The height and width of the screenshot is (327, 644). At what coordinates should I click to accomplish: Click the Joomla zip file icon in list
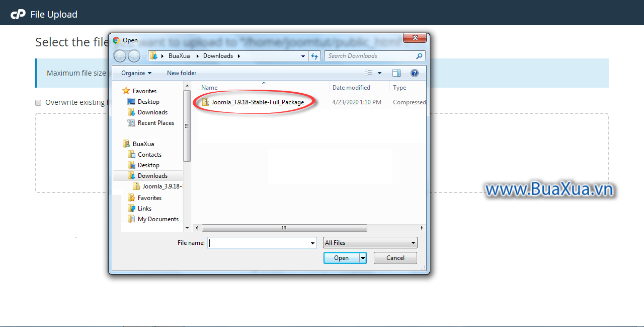click(x=205, y=102)
